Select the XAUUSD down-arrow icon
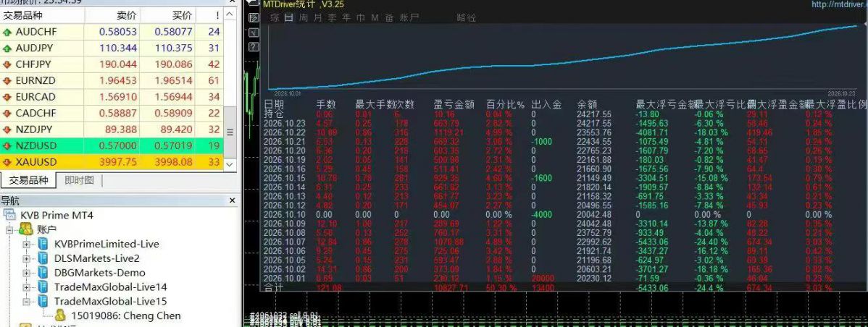 (7, 162)
